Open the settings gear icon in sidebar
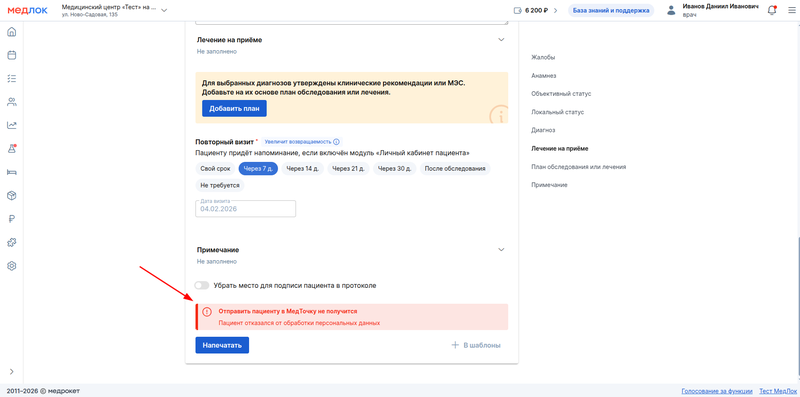The image size is (800, 397). tap(12, 266)
